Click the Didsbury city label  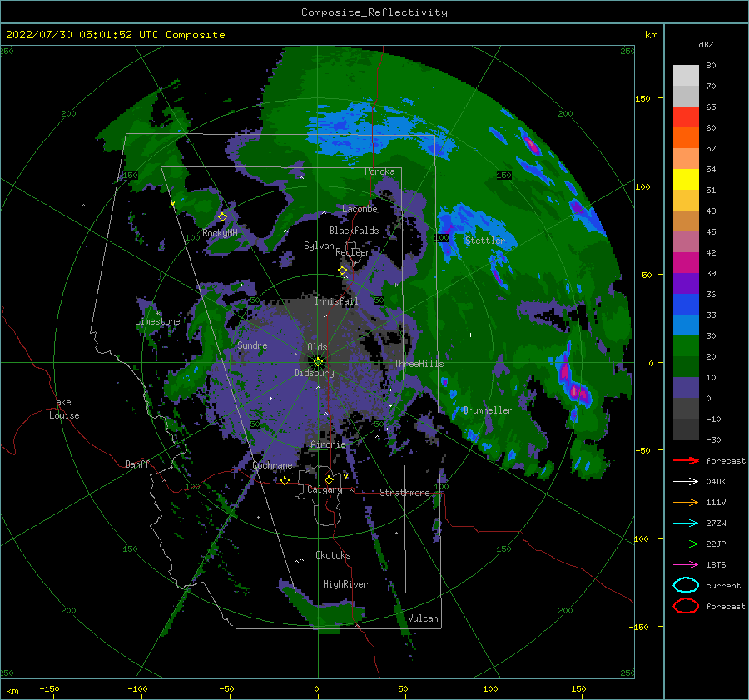click(x=315, y=373)
